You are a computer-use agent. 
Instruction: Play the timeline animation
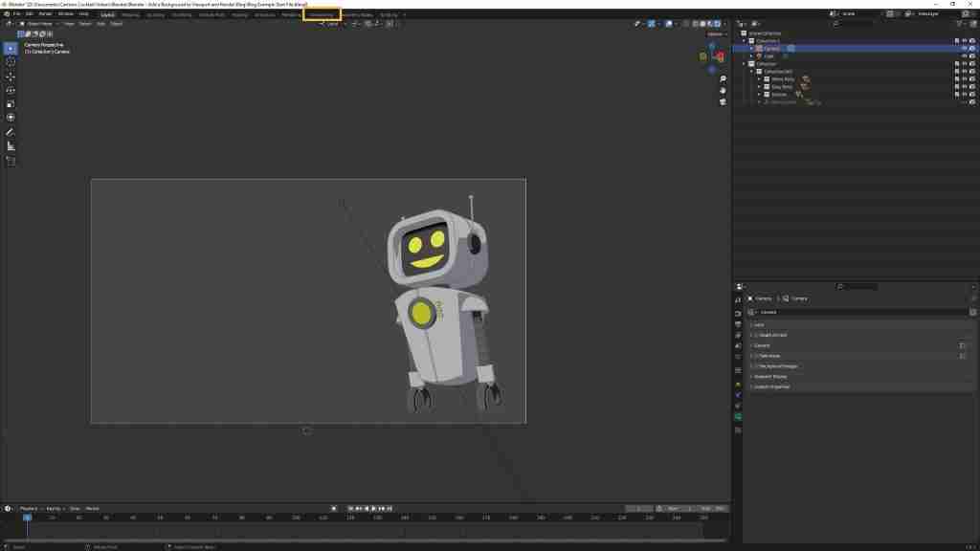(374, 509)
